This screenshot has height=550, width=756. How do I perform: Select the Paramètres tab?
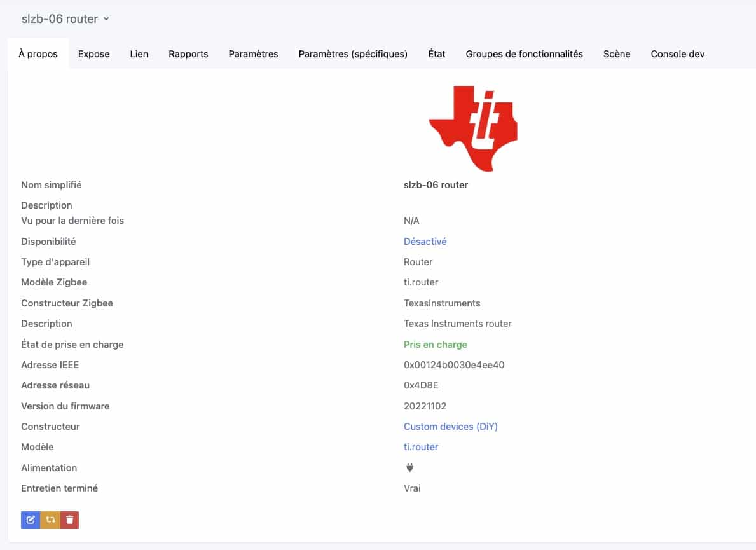tap(254, 54)
